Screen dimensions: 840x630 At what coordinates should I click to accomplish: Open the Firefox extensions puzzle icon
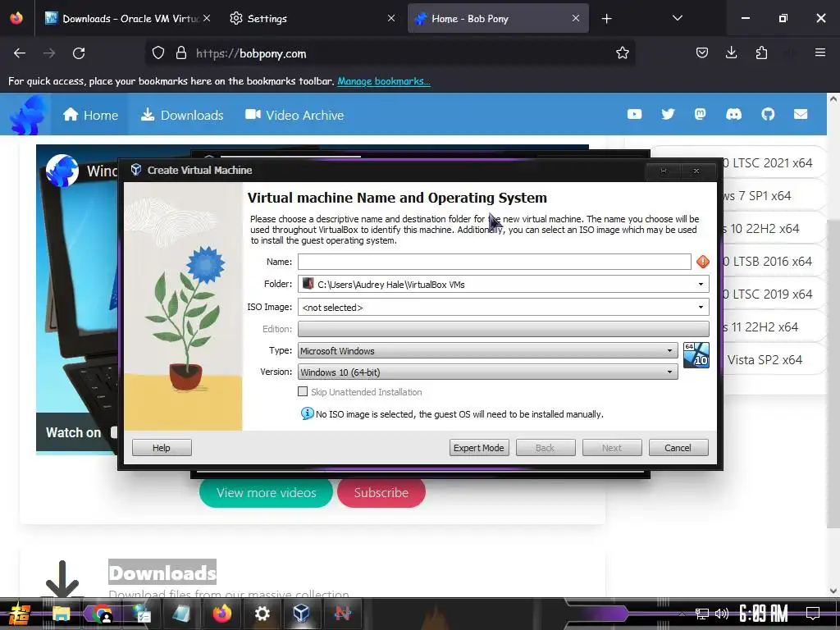coord(761,52)
